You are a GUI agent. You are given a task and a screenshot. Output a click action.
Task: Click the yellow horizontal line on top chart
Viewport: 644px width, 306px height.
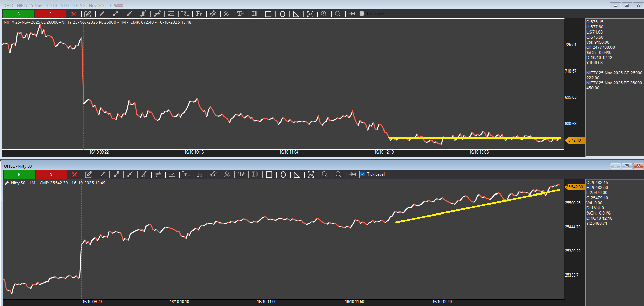pyautogui.click(x=474, y=138)
